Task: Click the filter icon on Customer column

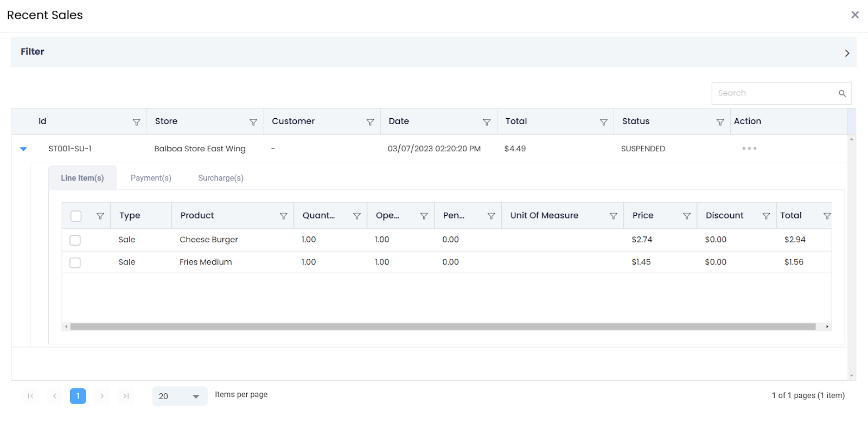Action: (x=370, y=122)
